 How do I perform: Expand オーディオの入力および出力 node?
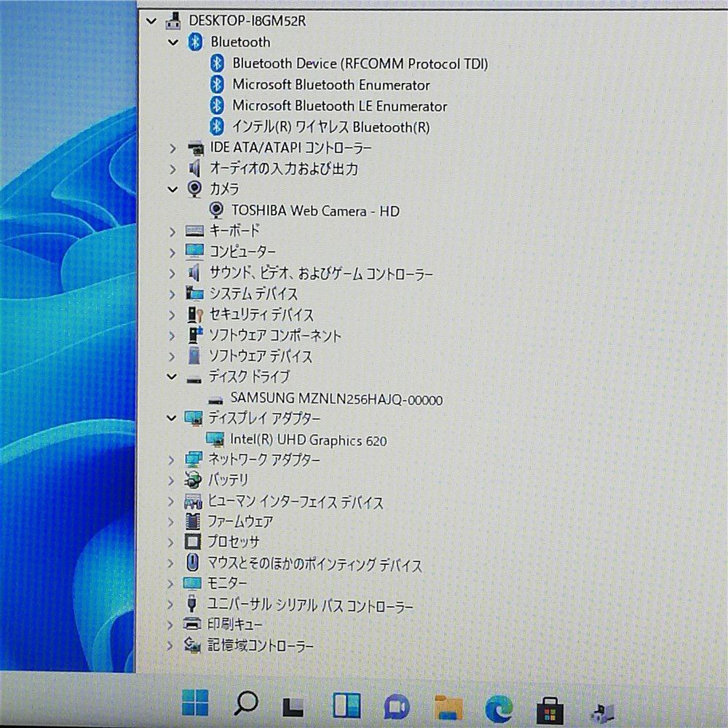coord(173,169)
